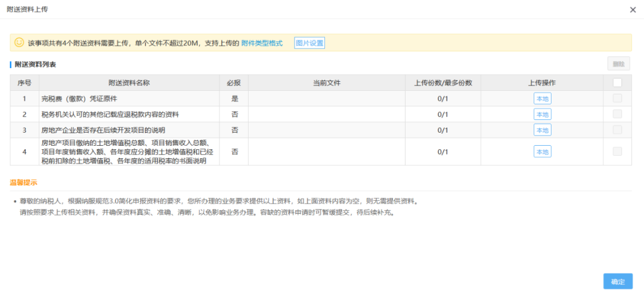Click 本地 for 房地产企业是否存在后续开发项目的说明
Viewport: 644px width, 298px height.
click(x=542, y=130)
